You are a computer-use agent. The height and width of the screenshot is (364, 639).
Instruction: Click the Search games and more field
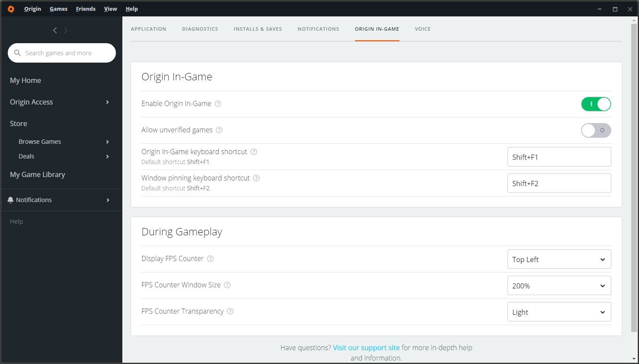pos(65,53)
